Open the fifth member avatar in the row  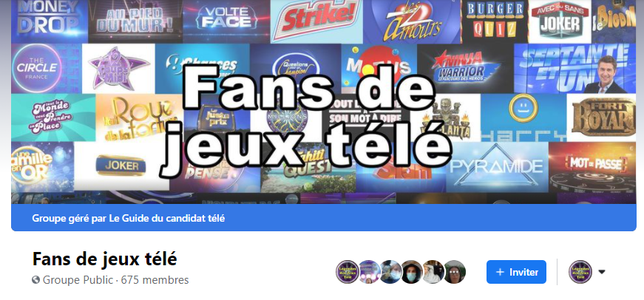click(433, 272)
